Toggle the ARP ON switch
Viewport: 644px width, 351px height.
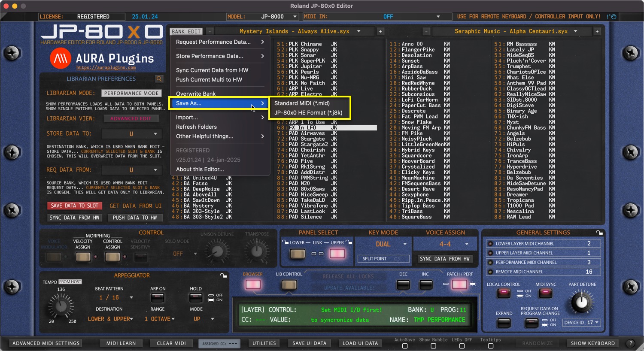point(158,297)
